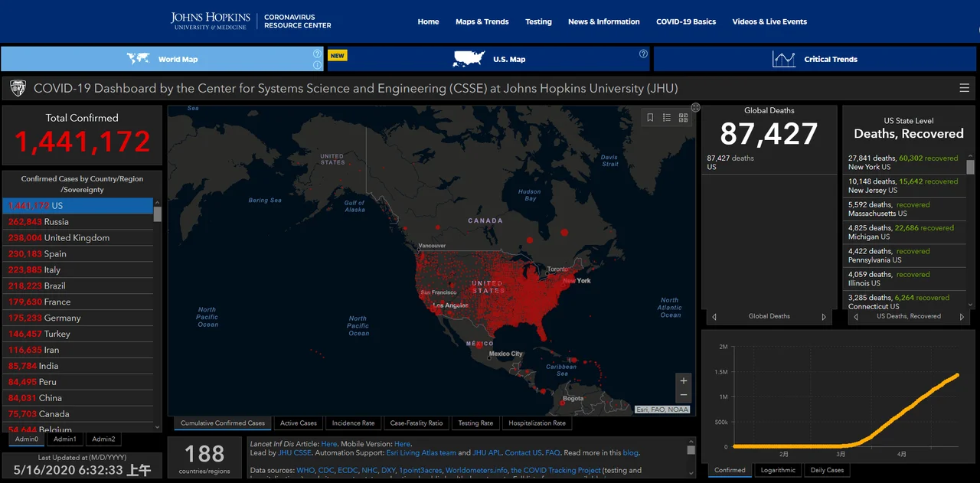The width and height of the screenshot is (980, 483).
Task: Switch to the World Map tab
Action: (x=163, y=59)
